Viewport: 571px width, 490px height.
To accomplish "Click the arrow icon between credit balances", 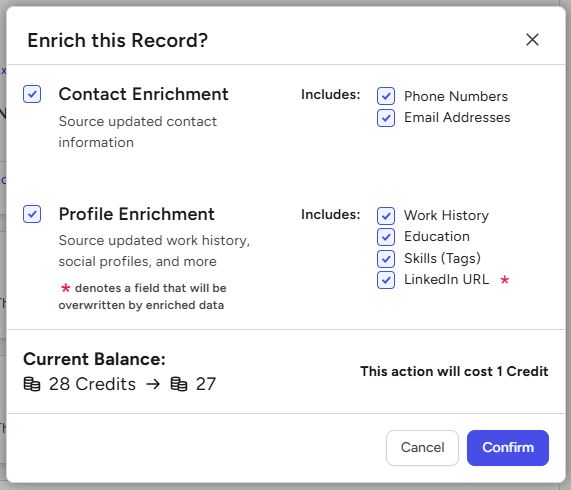I will pyautogui.click(x=153, y=384).
